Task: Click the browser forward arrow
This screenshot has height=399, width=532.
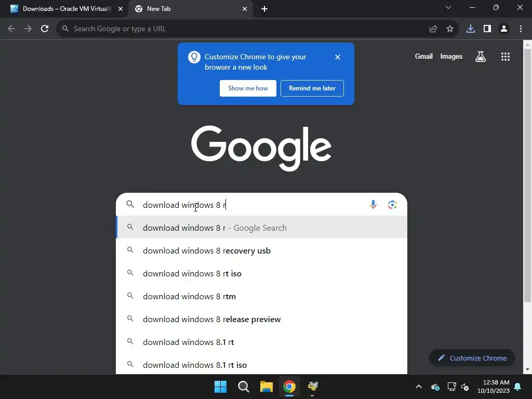Action: pos(28,29)
